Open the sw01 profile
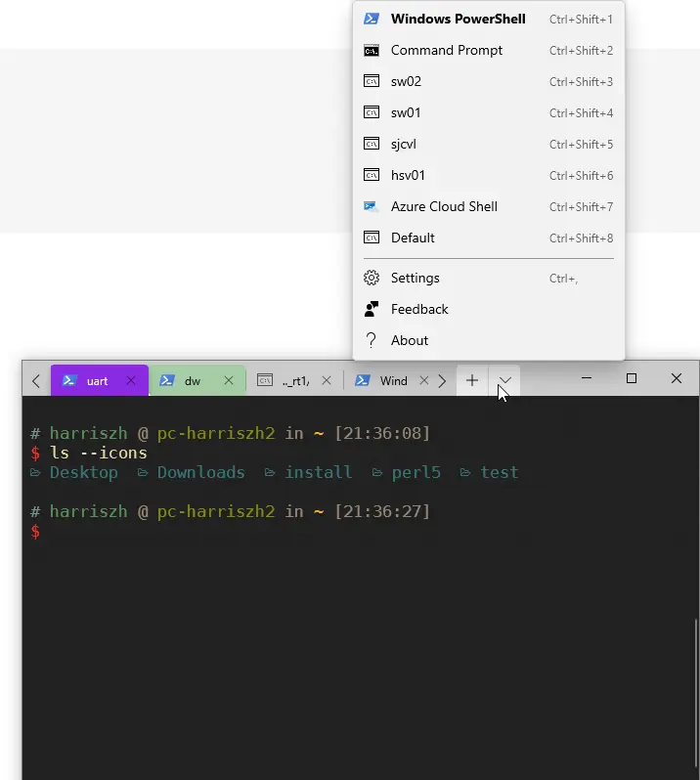 [x=489, y=113]
